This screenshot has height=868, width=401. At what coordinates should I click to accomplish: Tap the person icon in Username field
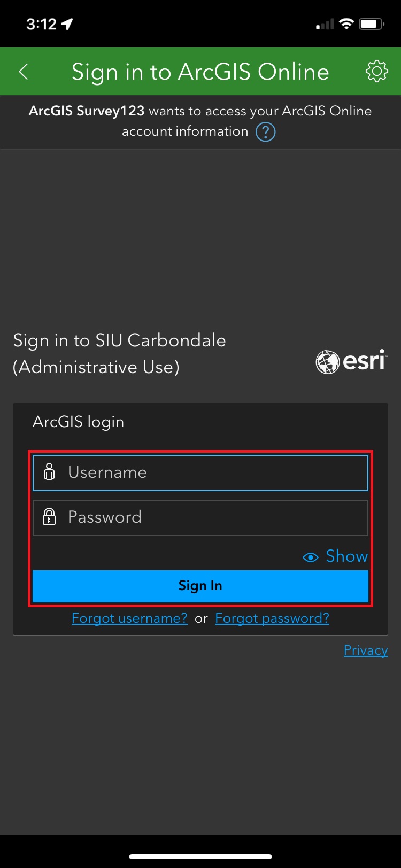tap(49, 472)
